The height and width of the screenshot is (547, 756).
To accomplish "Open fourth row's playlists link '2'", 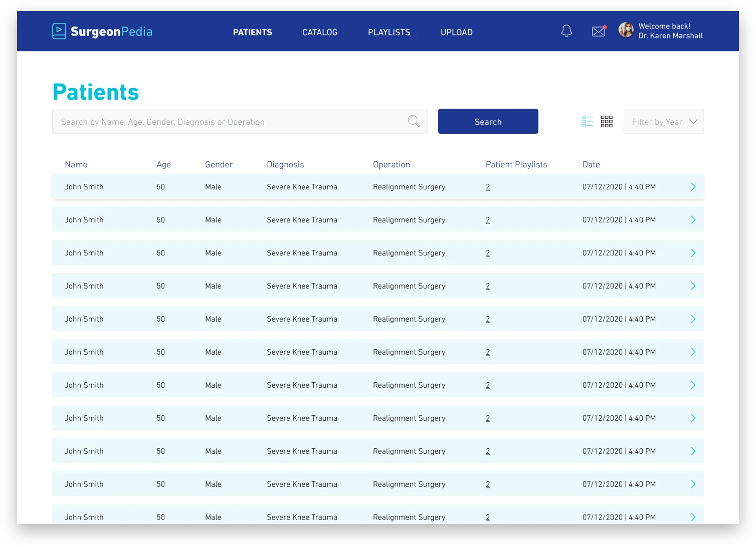I will click(x=488, y=286).
